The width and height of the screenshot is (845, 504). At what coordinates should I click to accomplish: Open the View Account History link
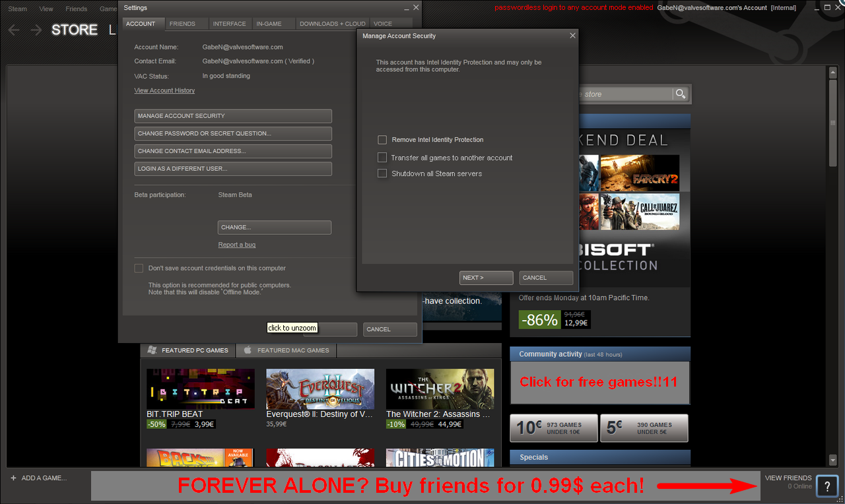tap(164, 90)
